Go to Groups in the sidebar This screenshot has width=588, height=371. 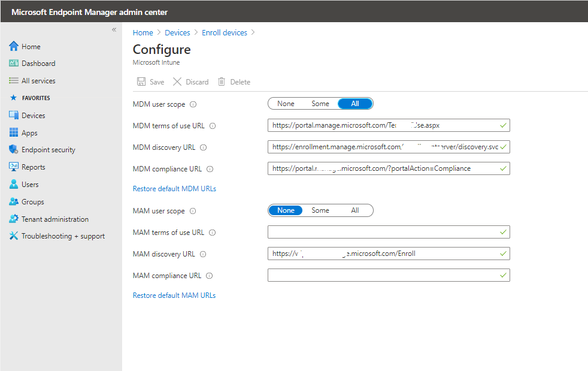coord(33,202)
